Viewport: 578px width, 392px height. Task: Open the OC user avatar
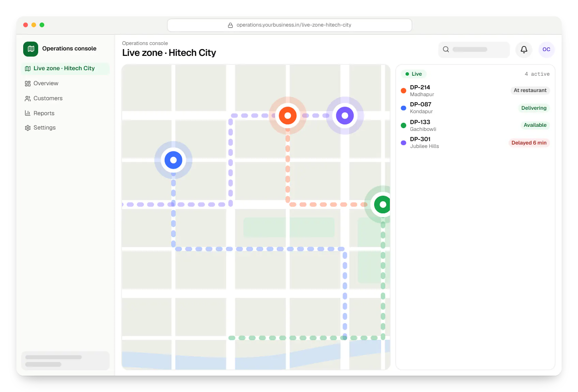546,49
